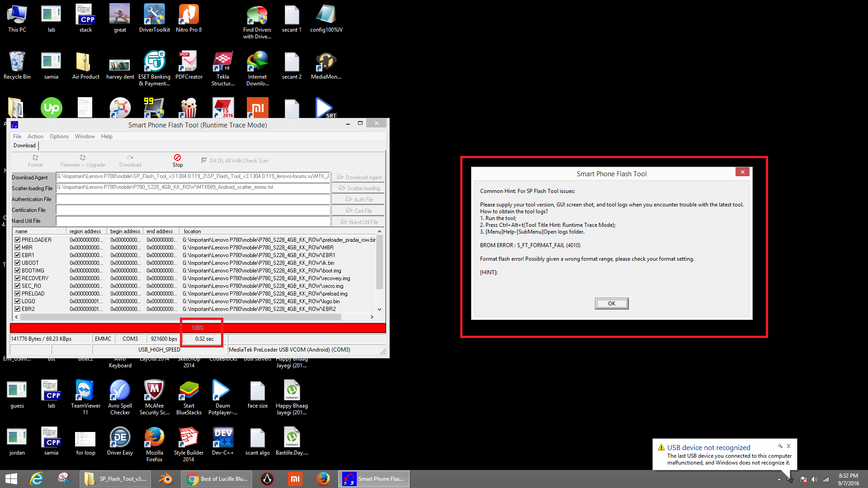Image resolution: width=868 pixels, height=488 pixels.
Task: Click the Scatter-loading button
Action: pos(359,188)
